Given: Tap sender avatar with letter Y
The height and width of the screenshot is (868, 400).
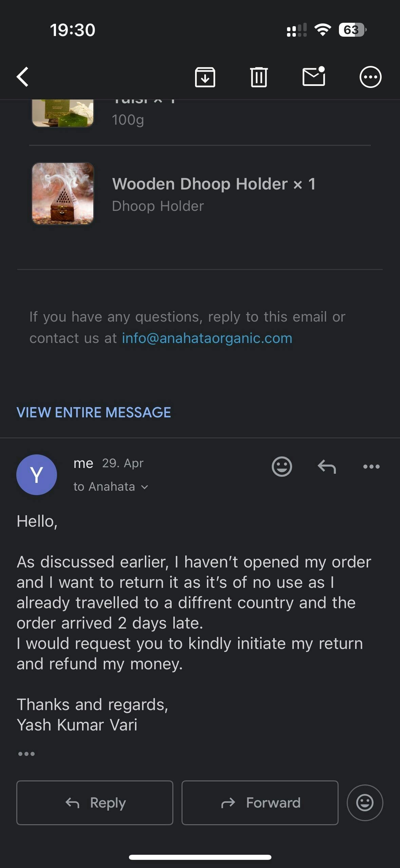Looking at the screenshot, I should coord(37,474).
